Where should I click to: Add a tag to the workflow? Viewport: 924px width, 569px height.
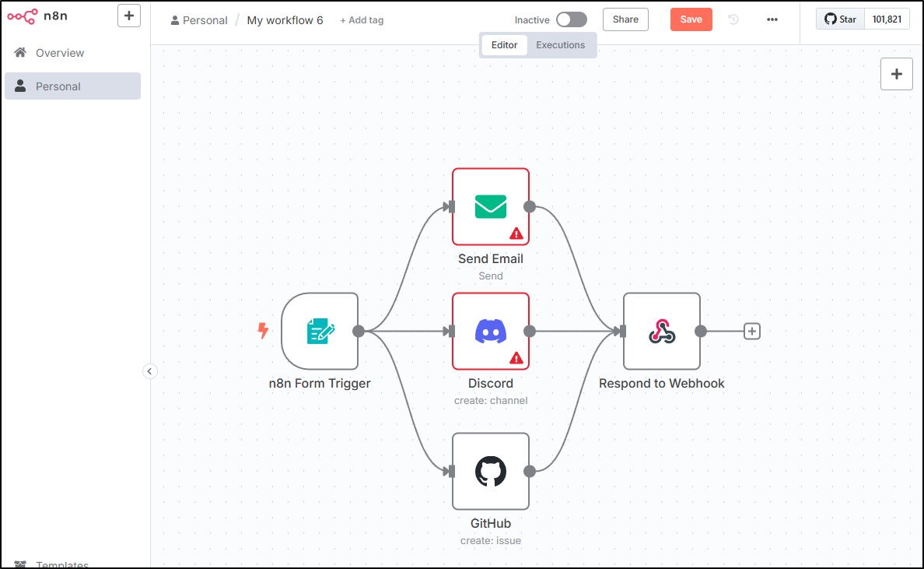point(362,20)
